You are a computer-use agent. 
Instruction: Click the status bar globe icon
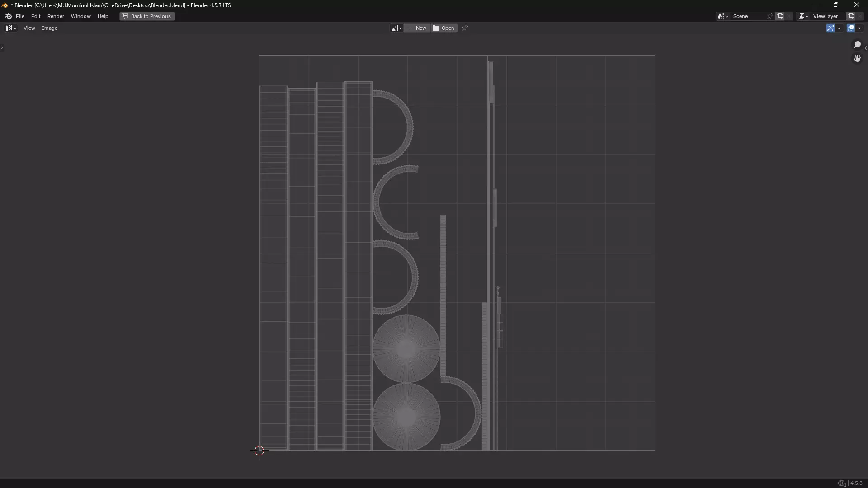[841, 483]
